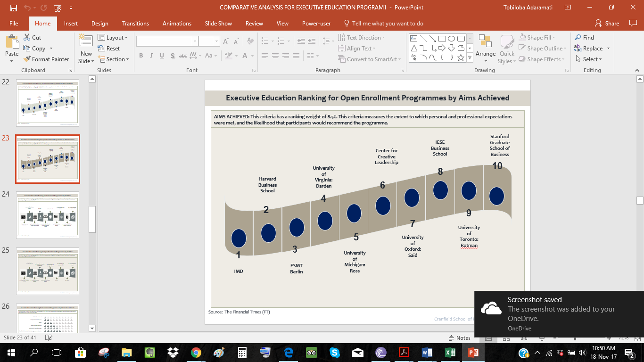
Task: Click the New Slide button
Action: [86, 49]
